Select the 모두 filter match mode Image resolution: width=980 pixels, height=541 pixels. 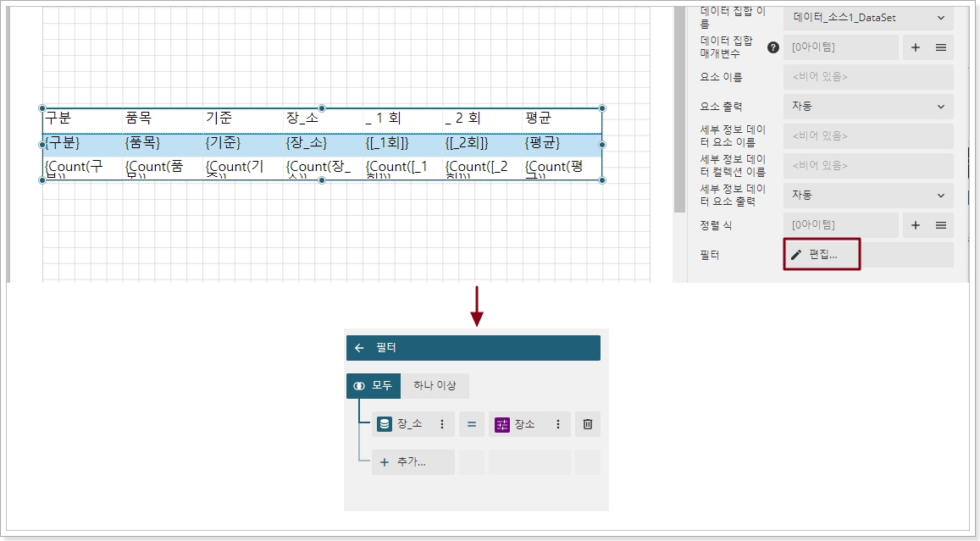pyautogui.click(x=374, y=386)
